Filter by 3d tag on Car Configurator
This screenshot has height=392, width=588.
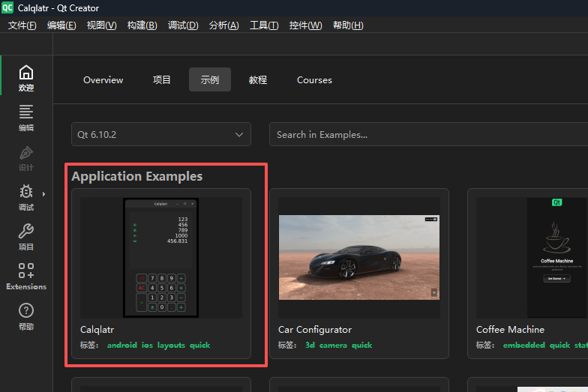[310, 345]
